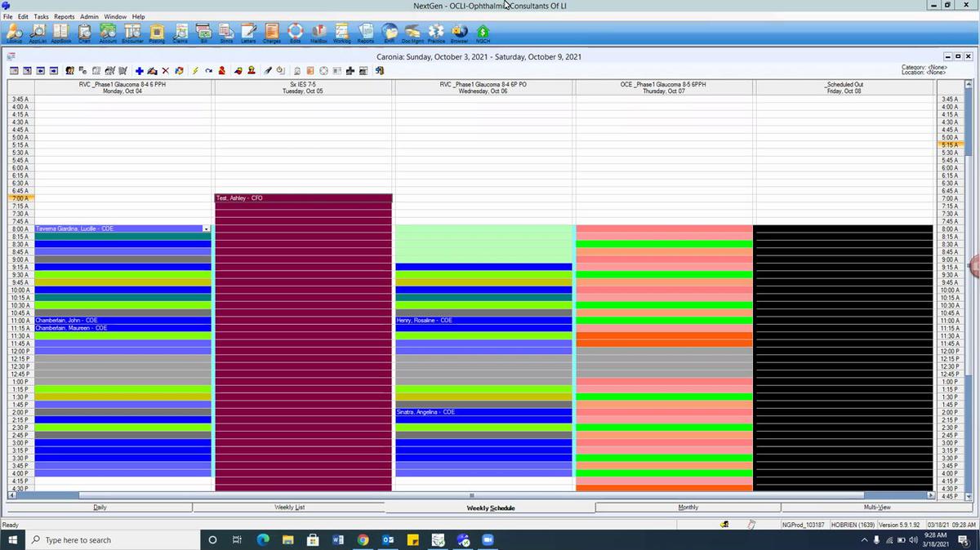This screenshot has height=550, width=980.
Task: Click the right arrow on horizontal scrollbar
Action: coord(930,495)
